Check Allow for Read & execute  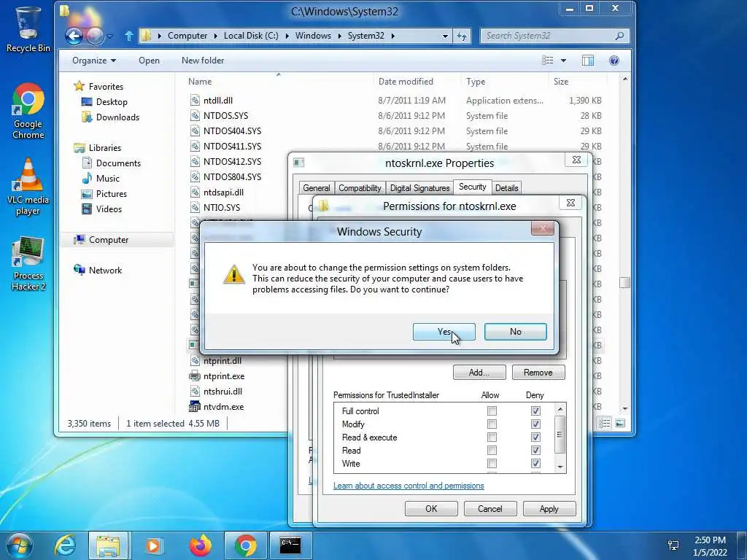492,437
